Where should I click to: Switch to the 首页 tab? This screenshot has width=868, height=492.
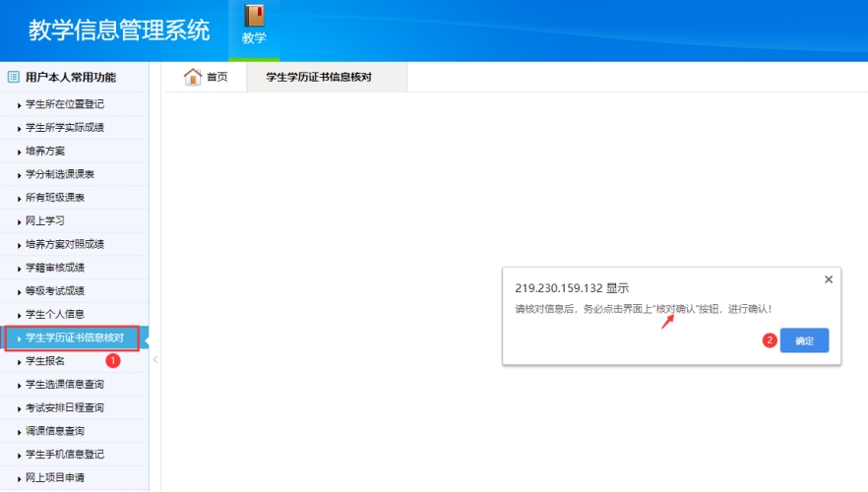(x=217, y=77)
